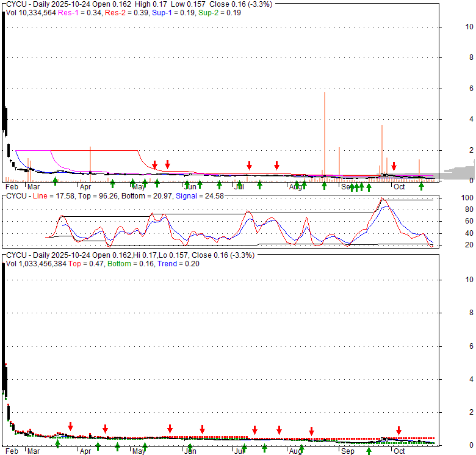Click the red sell arrow in October on the bottom chart

click(398, 431)
